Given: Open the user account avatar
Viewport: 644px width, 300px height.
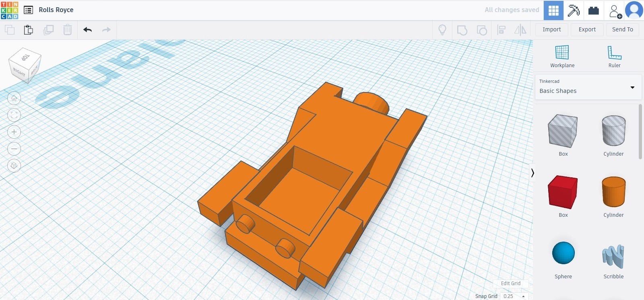Looking at the screenshot, I should point(634,10).
